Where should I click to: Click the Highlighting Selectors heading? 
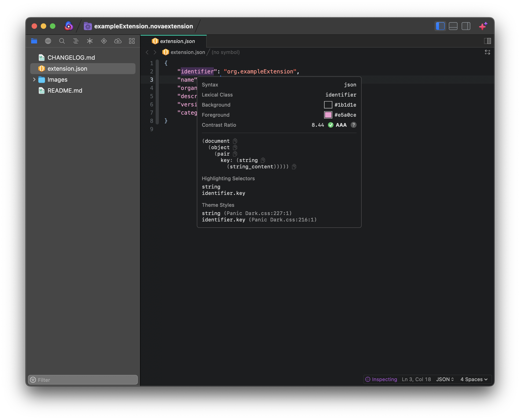[x=228, y=179]
